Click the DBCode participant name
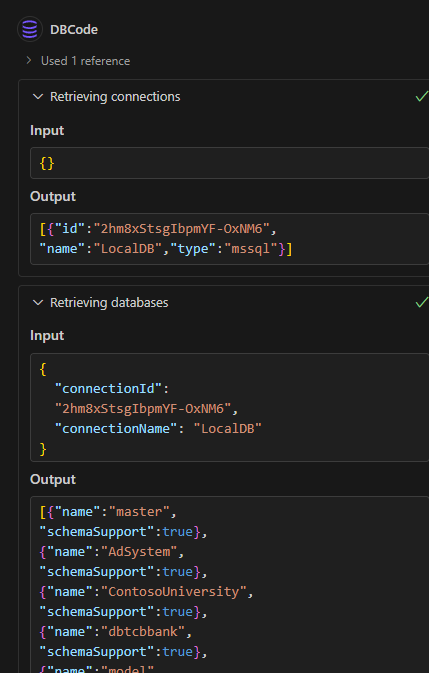 pyautogui.click(x=74, y=30)
